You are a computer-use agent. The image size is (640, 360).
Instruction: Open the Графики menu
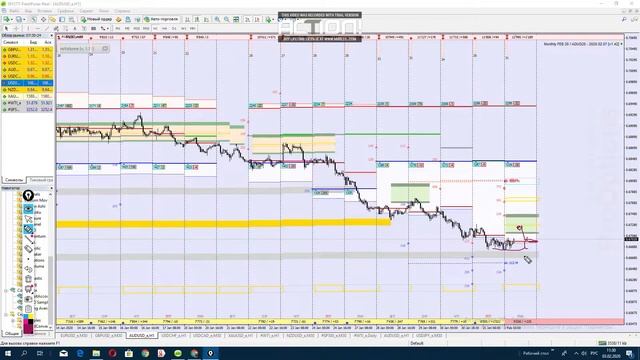(x=66, y=11)
